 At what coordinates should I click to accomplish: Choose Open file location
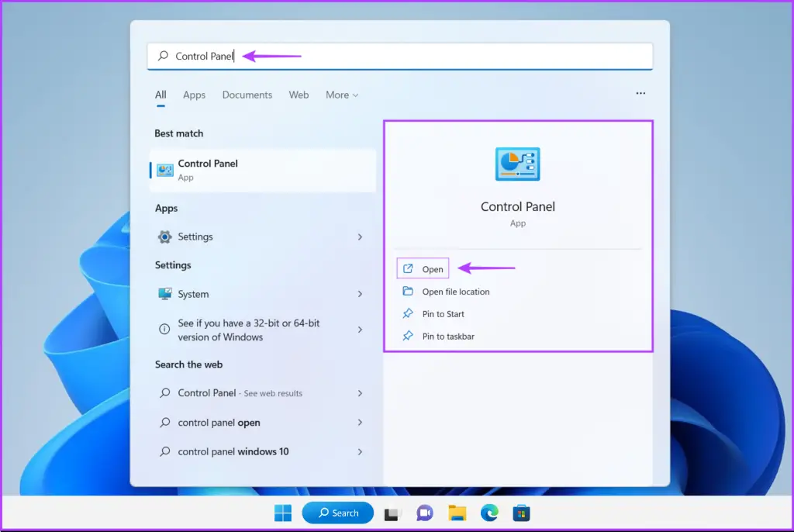(x=455, y=292)
